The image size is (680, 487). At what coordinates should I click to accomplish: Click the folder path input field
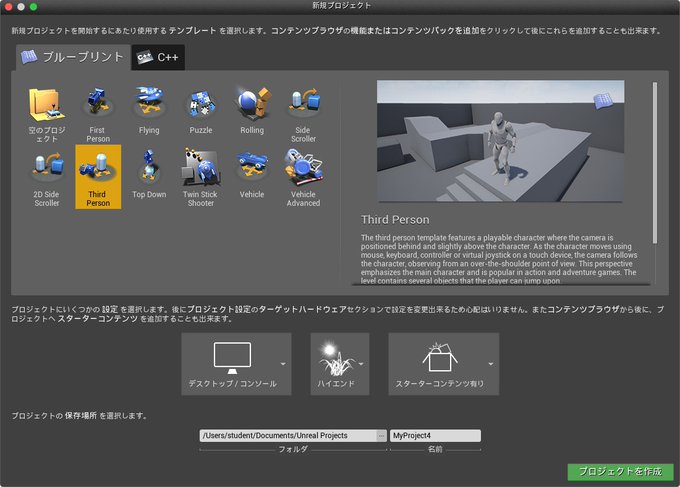pos(288,435)
